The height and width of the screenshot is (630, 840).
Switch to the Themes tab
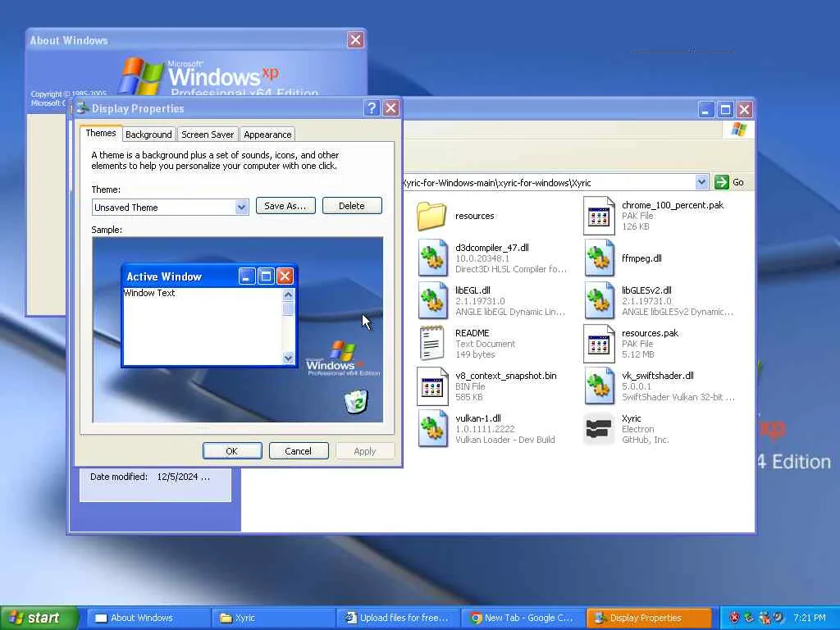click(x=101, y=133)
